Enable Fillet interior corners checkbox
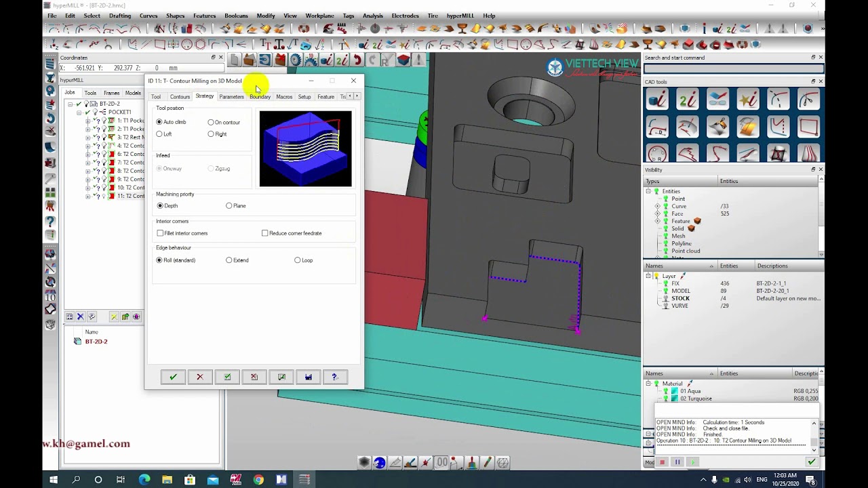The image size is (868, 488). pyautogui.click(x=160, y=233)
